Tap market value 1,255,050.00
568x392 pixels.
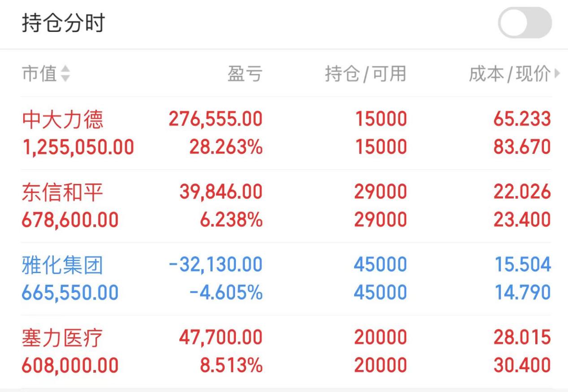(78, 147)
